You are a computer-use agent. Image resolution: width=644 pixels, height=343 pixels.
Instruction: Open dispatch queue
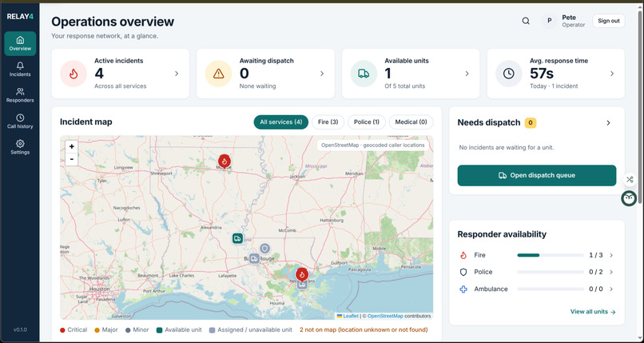tap(537, 175)
